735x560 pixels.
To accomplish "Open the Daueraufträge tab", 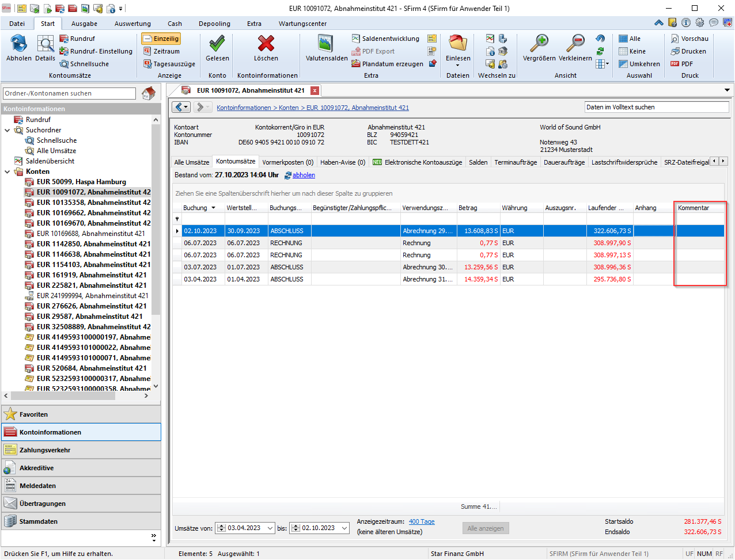I will 564,162.
